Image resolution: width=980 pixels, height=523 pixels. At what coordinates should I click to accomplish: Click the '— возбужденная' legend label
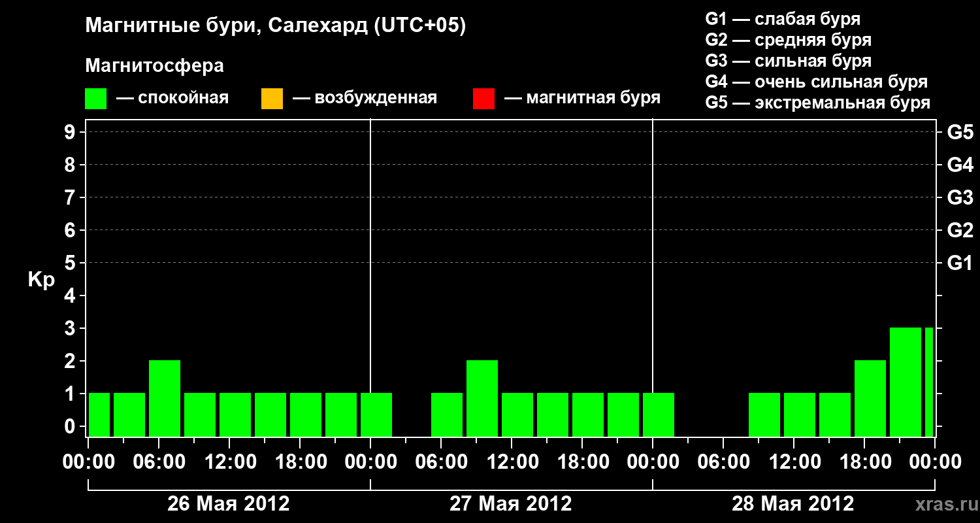pos(365,98)
